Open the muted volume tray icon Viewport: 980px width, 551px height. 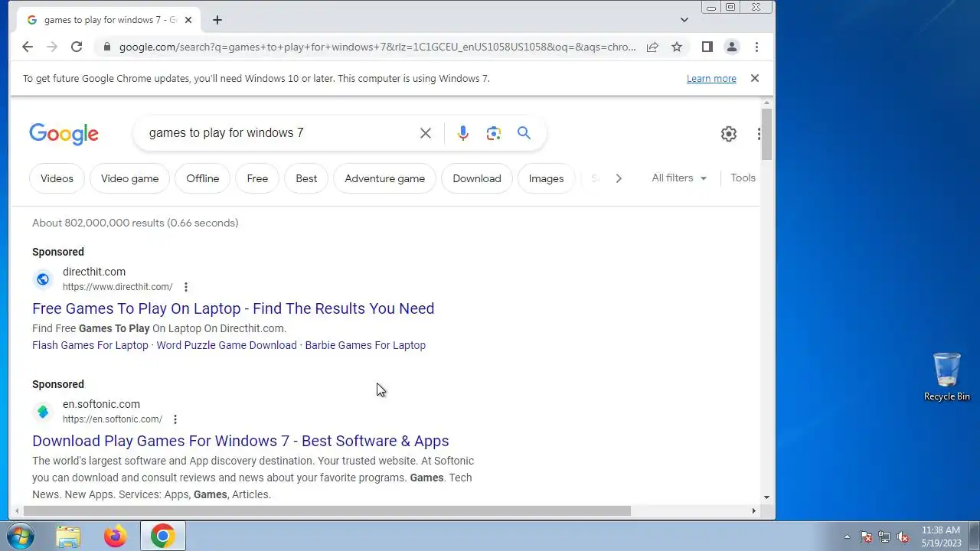tap(903, 536)
